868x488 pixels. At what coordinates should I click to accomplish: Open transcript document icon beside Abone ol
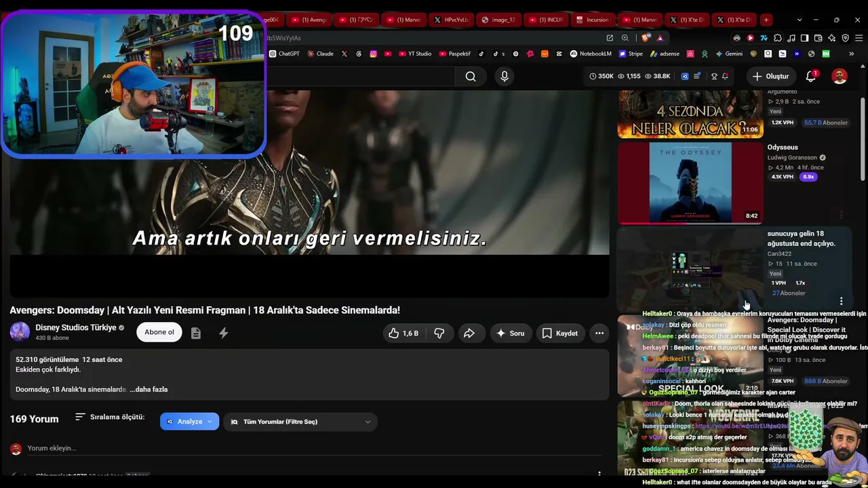tap(196, 333)
